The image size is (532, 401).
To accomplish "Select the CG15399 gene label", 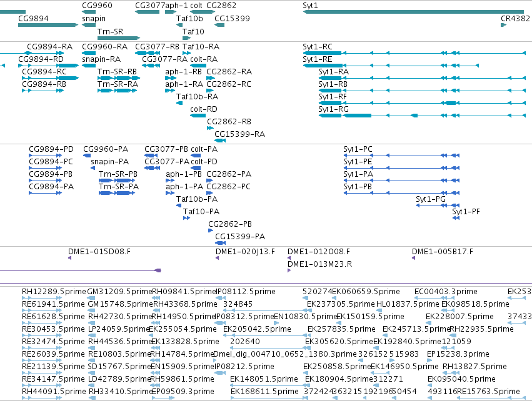I will coord(232,18).
